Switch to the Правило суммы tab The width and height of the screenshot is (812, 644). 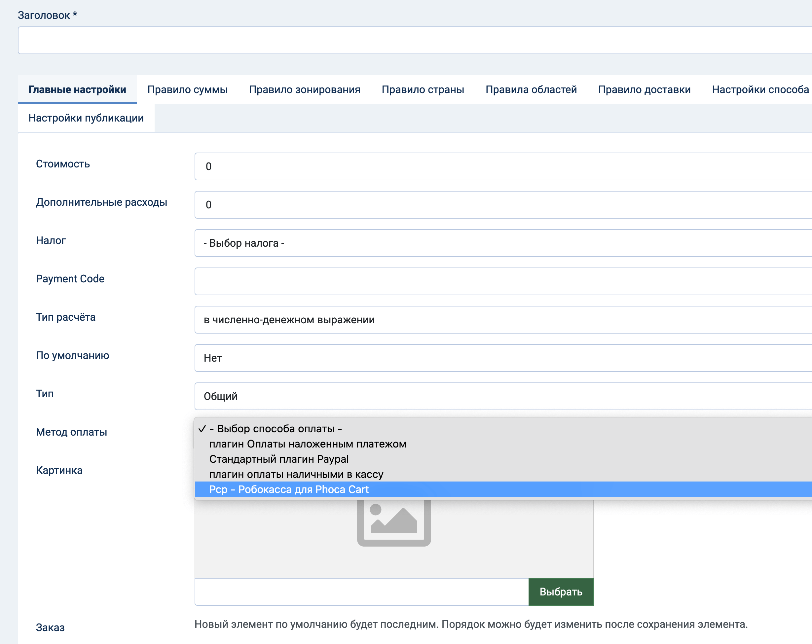[188, 89]
